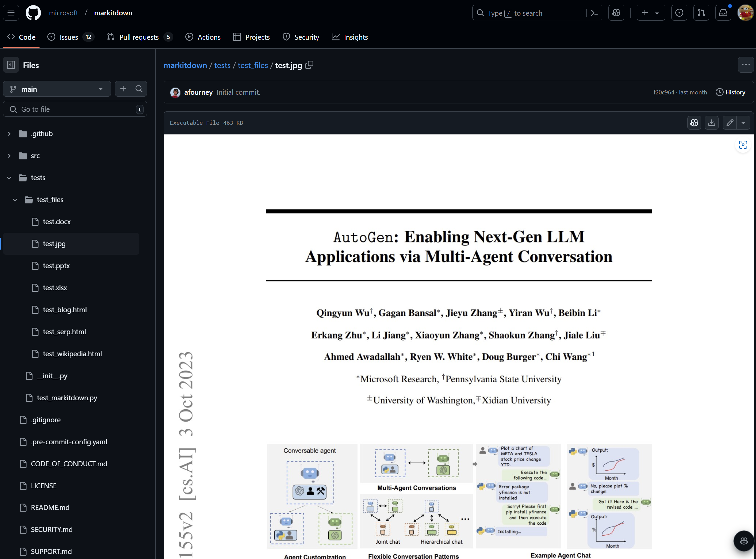This screenshot has width=756, height=559.
Task: Click the Copilot icon in top navigation
Action: (x=616, y=13)
